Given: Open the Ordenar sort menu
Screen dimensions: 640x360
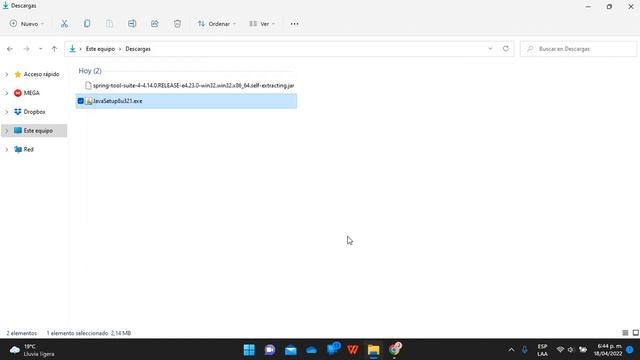Looking at the screenshot, I should click(x=217, y=24).
